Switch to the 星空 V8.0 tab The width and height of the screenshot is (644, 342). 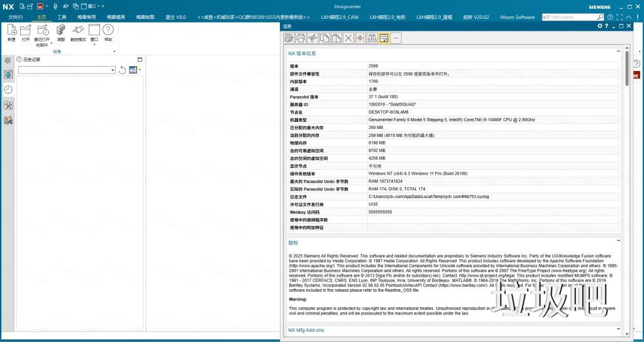coord(176,17)
